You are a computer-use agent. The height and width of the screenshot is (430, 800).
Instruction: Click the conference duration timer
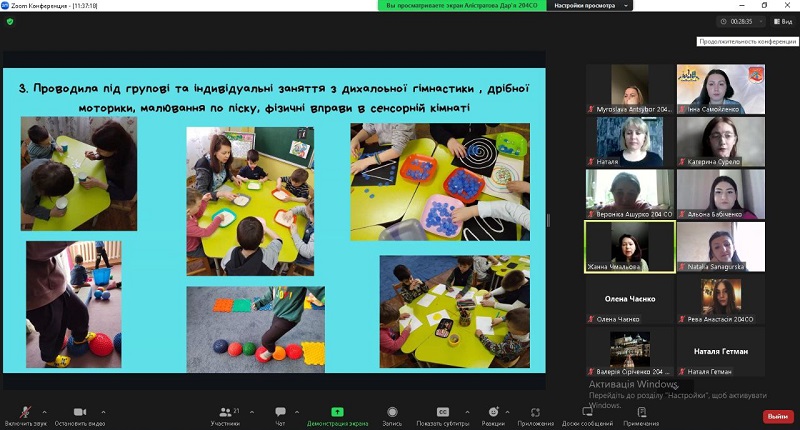pos(741,21)
